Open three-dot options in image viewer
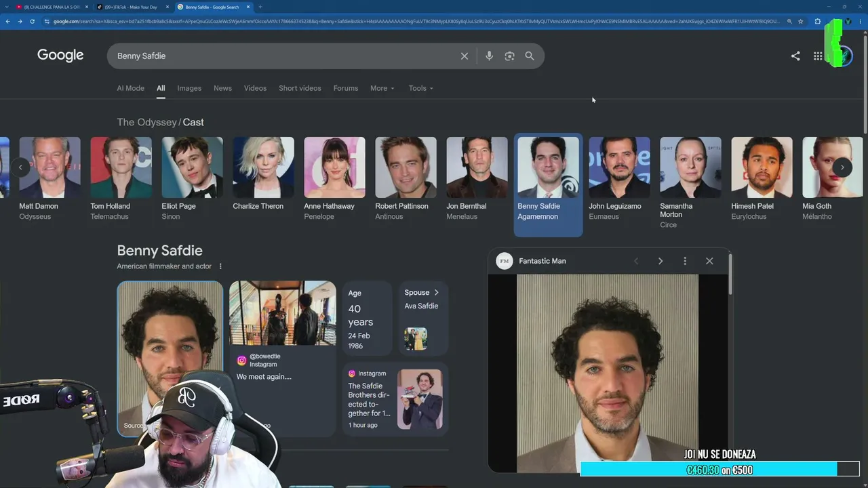The width and height of the screenshot is (868, 488). click(x=685, y=261)
